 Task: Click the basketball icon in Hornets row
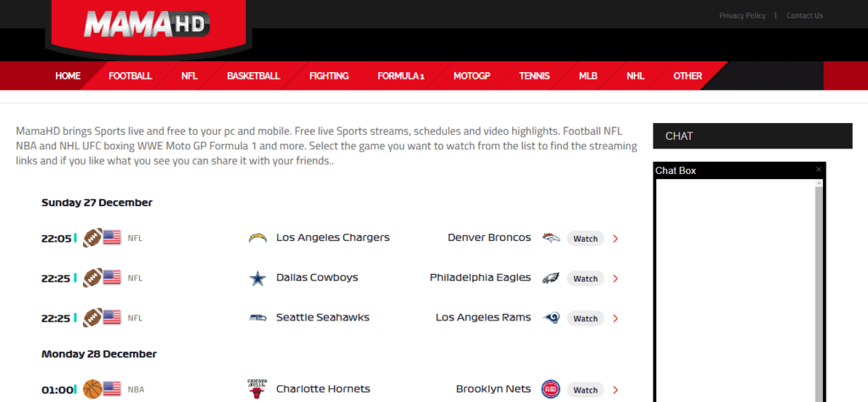92,389
